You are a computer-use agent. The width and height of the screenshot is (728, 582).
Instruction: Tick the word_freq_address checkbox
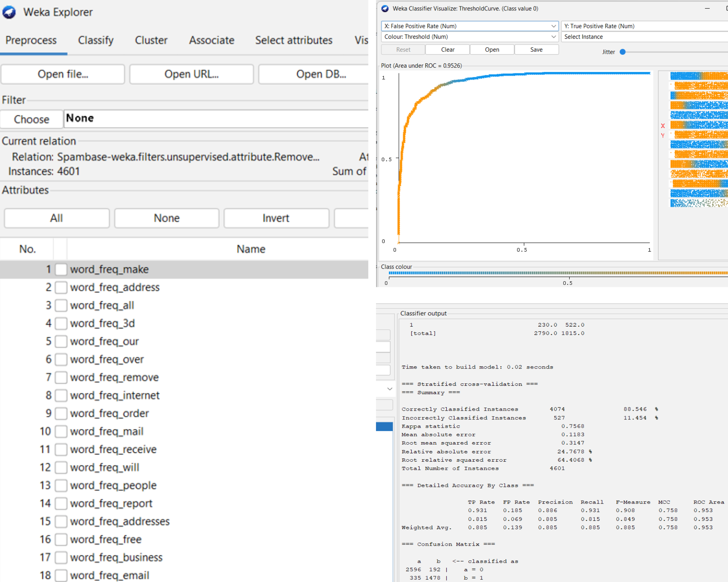(x=61, y=287)
